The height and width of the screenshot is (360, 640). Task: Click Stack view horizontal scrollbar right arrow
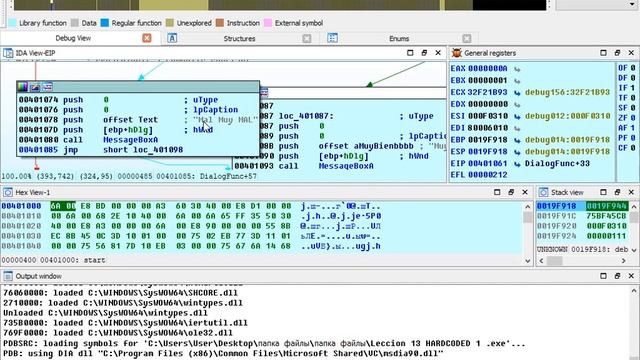623,260
